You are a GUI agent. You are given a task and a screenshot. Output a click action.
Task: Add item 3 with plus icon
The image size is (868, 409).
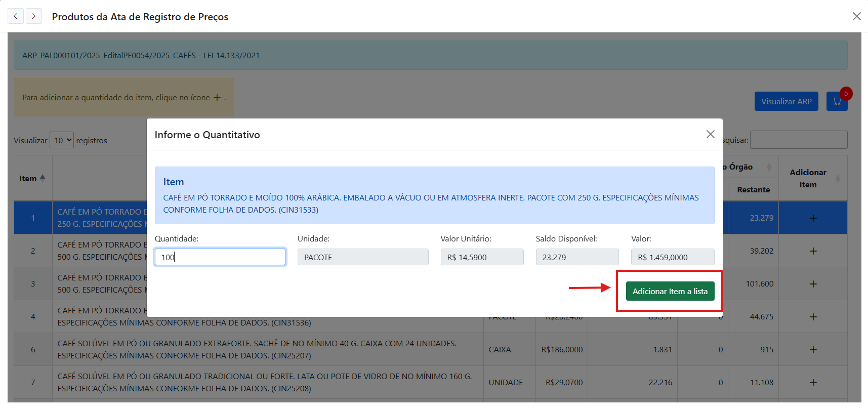813,284
